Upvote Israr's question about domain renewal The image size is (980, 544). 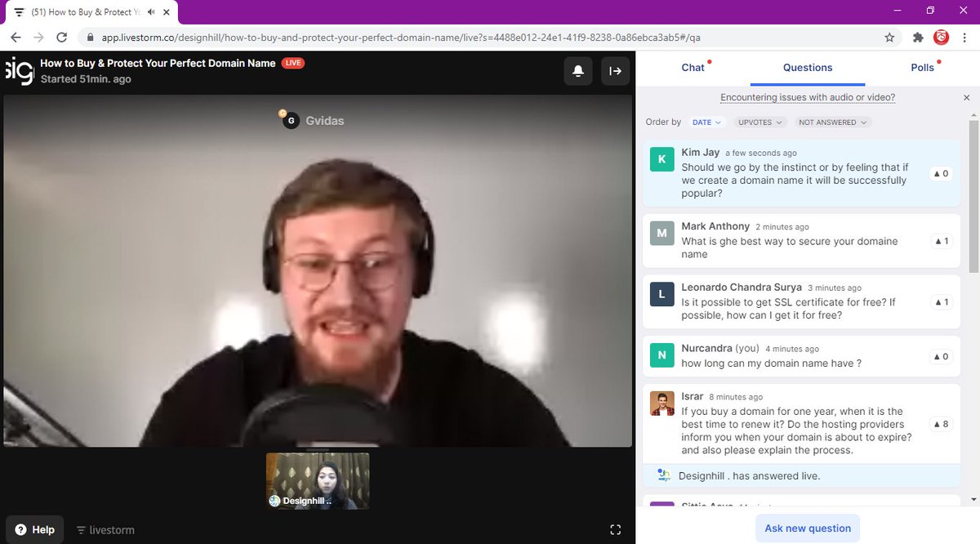click(941, 424)
